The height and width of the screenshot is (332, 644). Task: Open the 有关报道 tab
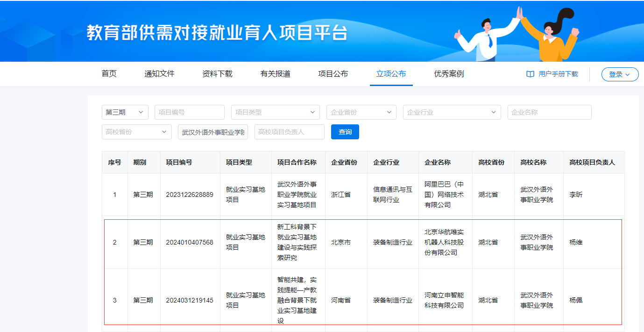pyautogui.click(x=276, y=74)
